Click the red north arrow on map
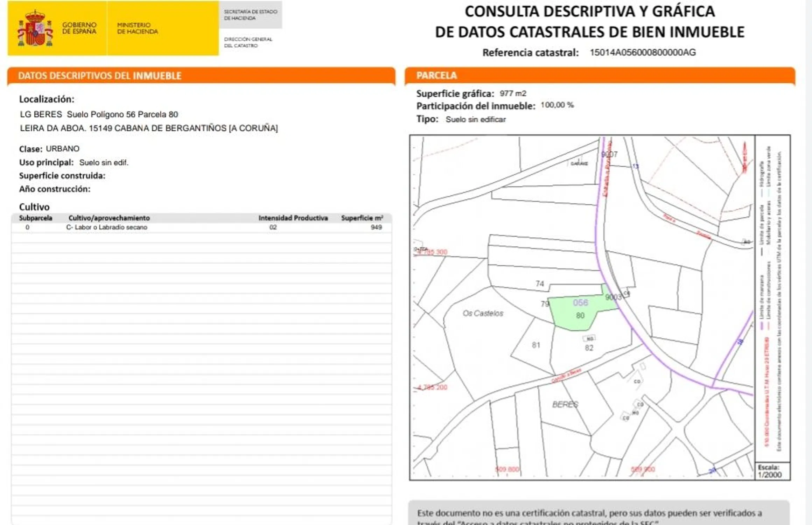 [744, 157]
